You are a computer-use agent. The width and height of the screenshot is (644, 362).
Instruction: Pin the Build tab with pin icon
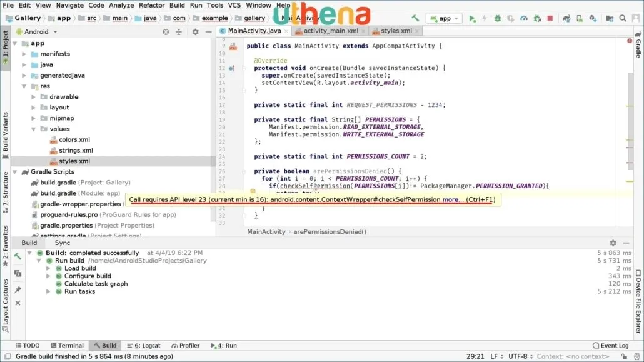(18, 289)
